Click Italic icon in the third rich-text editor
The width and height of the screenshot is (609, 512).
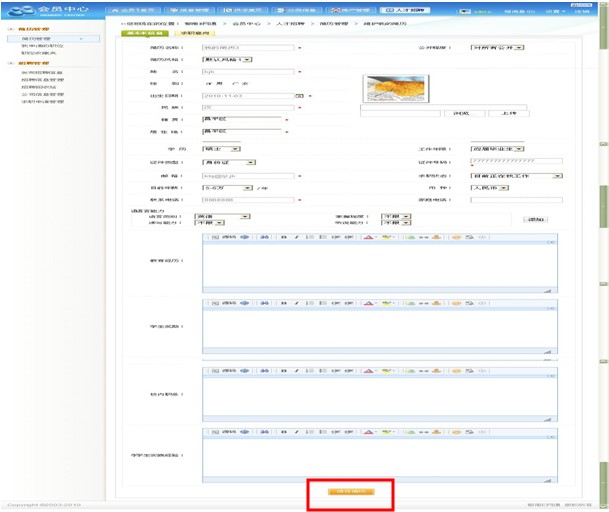pyautogui.click(x=297, y=371)
